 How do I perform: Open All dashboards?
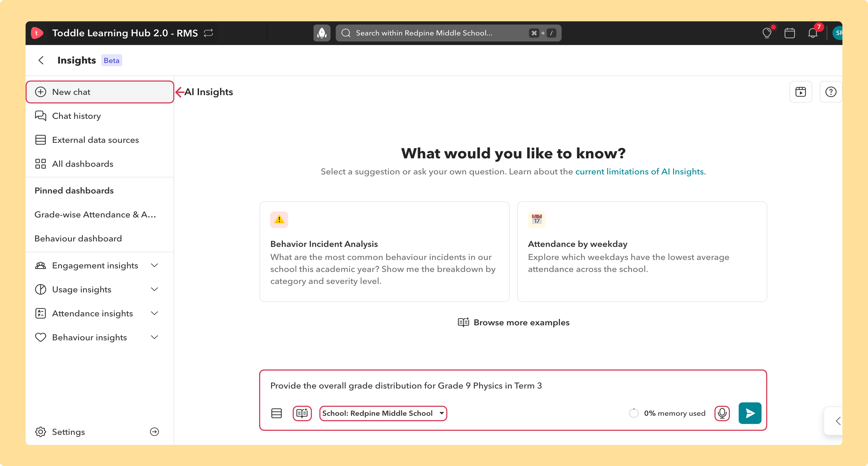(100, 164)
